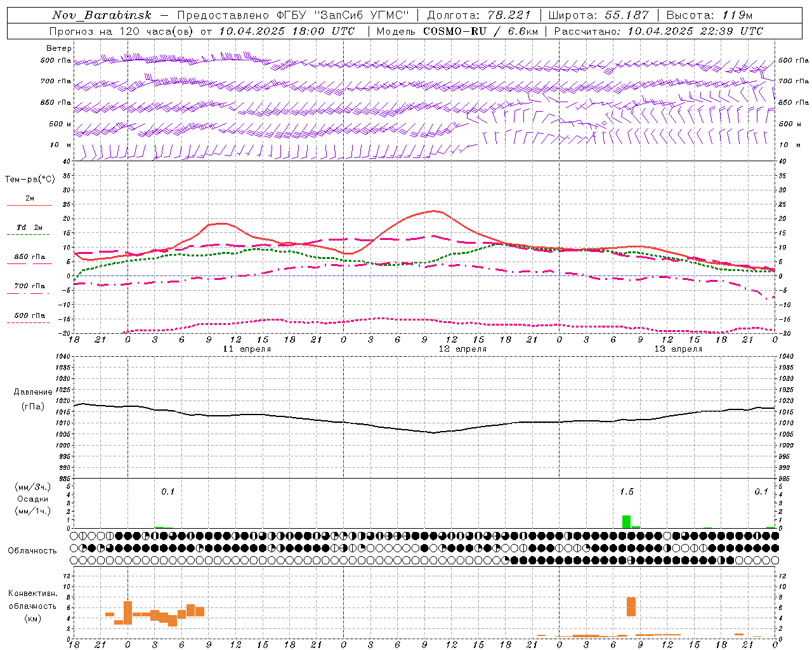Screen dimensions: 812x650
Task: Click the Модель COSMO-RU / 6.6км label
Action: 457,31
